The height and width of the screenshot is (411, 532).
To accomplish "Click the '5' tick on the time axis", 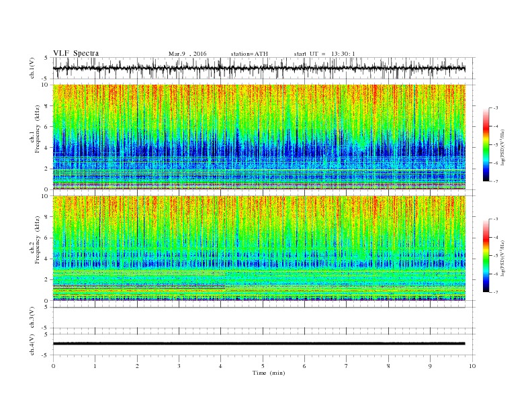I will click(x=263, y=366).
